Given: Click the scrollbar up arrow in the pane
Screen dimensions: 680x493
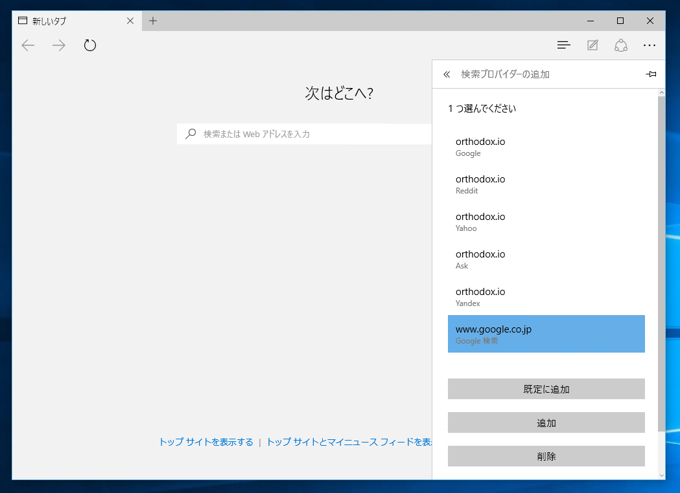Looking at the screenshot, I should pos(661,92).
